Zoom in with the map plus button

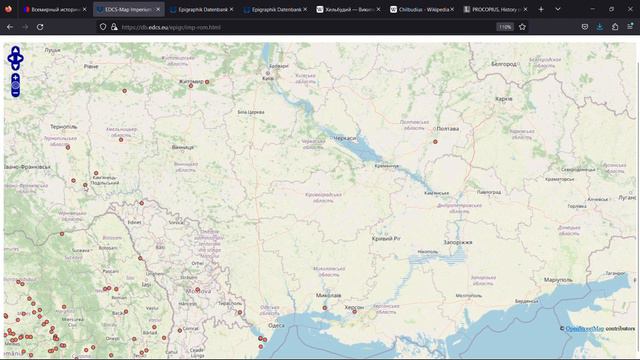(x=16, y=78)
